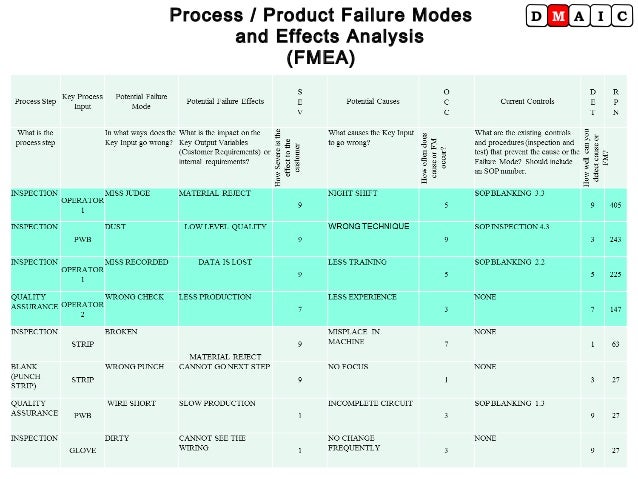Click the D box in DMAIC

(536, 16)
